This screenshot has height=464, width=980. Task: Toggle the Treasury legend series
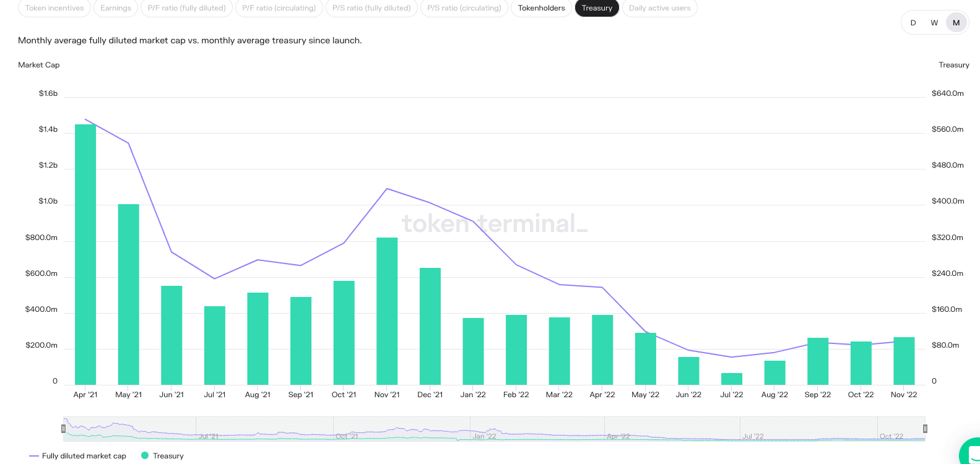click(x=162, y=456)
